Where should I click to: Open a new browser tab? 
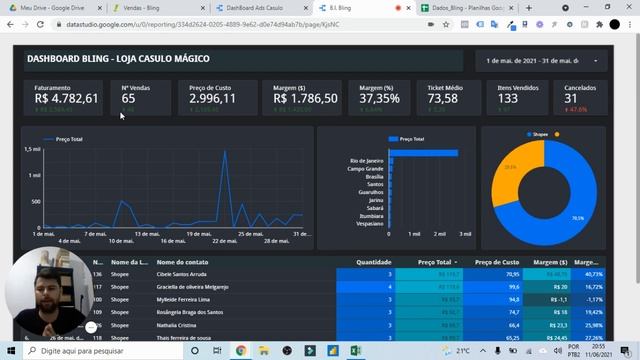pos(529,8)
